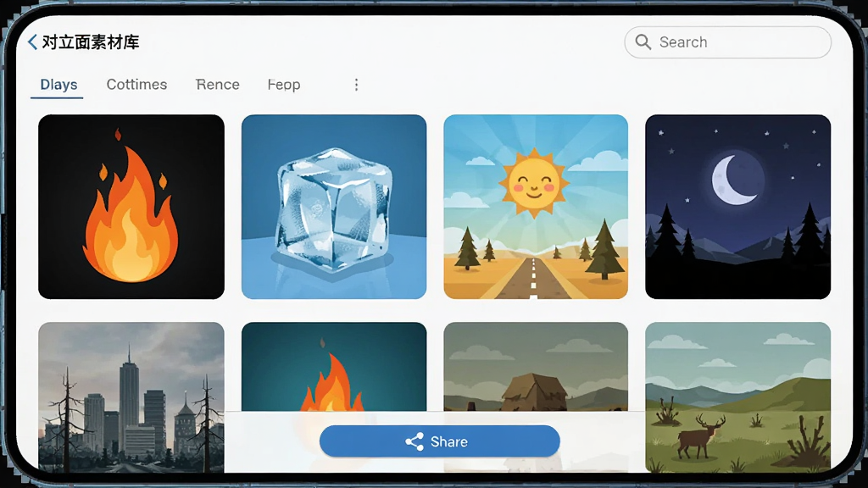868x488 pixels.
Task: Select the fire on black background thumbnail
Action: point(131,207)
